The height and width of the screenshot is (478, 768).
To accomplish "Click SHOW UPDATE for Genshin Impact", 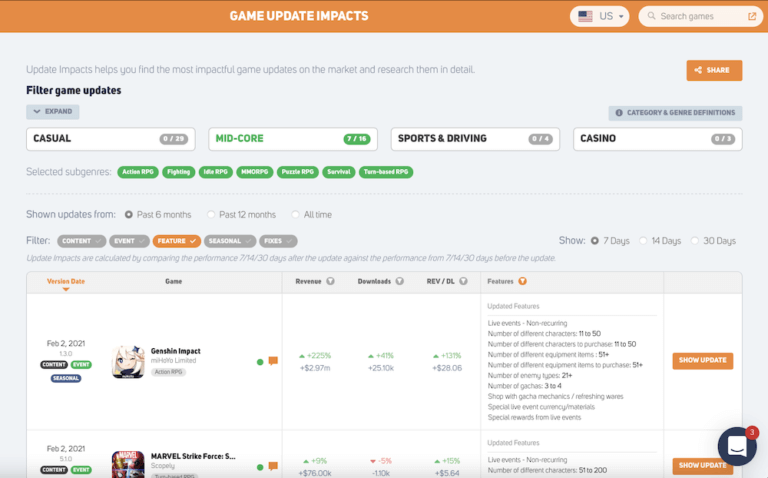I will click(x=702, y=360).
